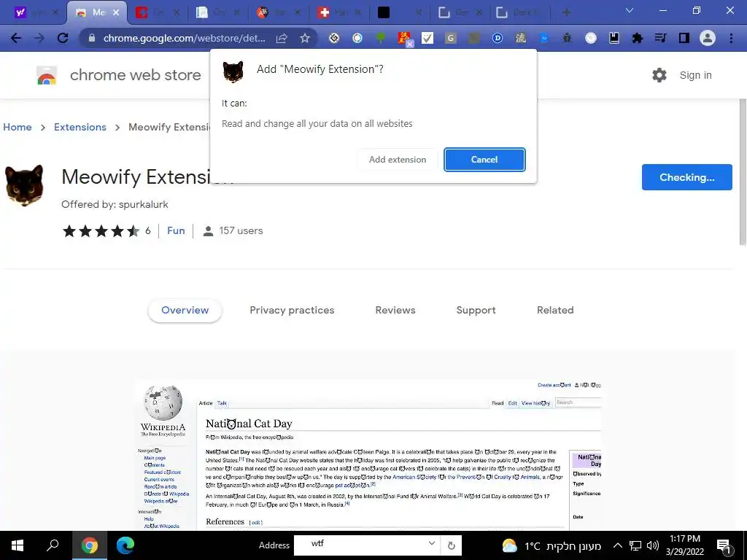The height and width of the screenshot is (560, 747).
Task: Toggle the browser side panel
Action: coord(684,38)
